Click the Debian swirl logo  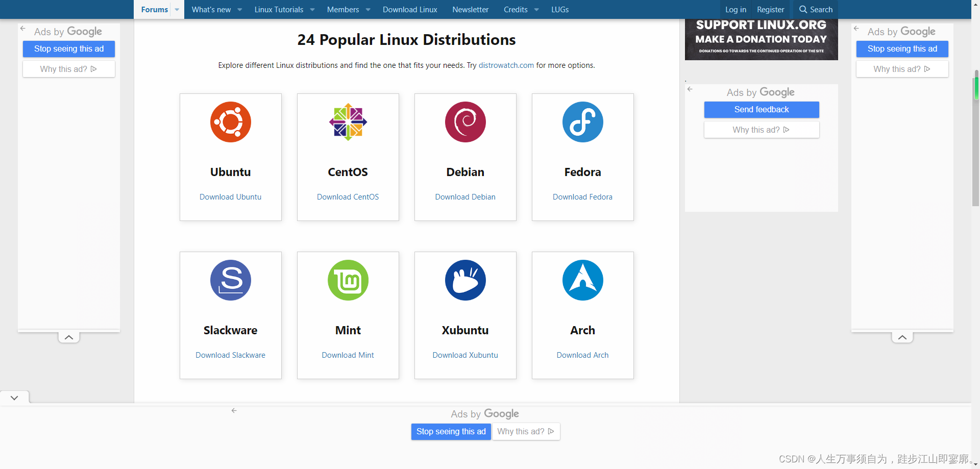465,122
